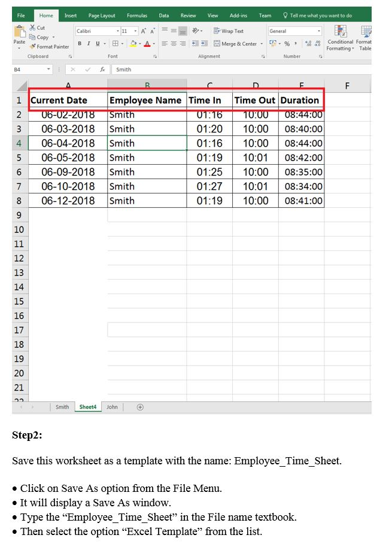This screenshot has height=547, width=392.
Task: Open Number group dialog launcher
Action: 320,56
